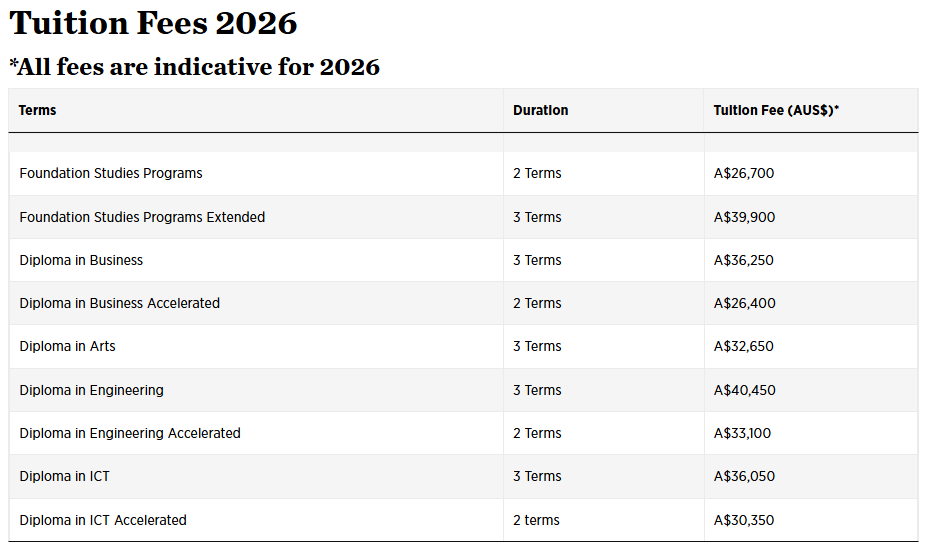Click the Tuition Fees 2026 heading

click(x=153, y=24)
